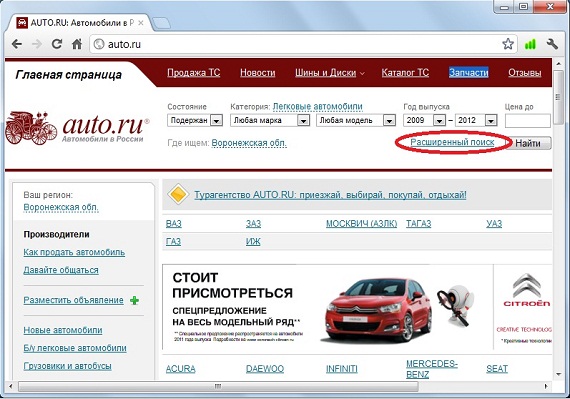Open the Давайте общаться link
The image size is (570, 399).
point(61,270)
